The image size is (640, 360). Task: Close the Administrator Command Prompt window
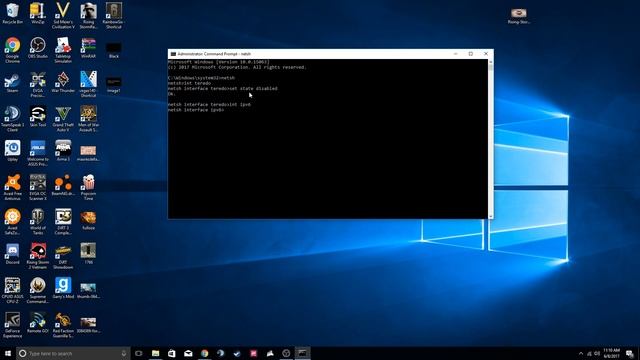(x=486, y=54)
